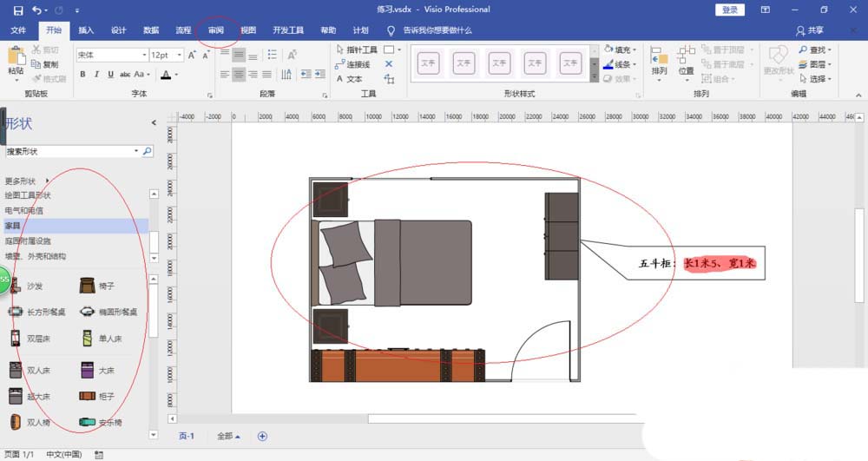Screen dimensions: 868x461
Task: Toggle strikethrough abc formatting
Action: click(126, 74)
